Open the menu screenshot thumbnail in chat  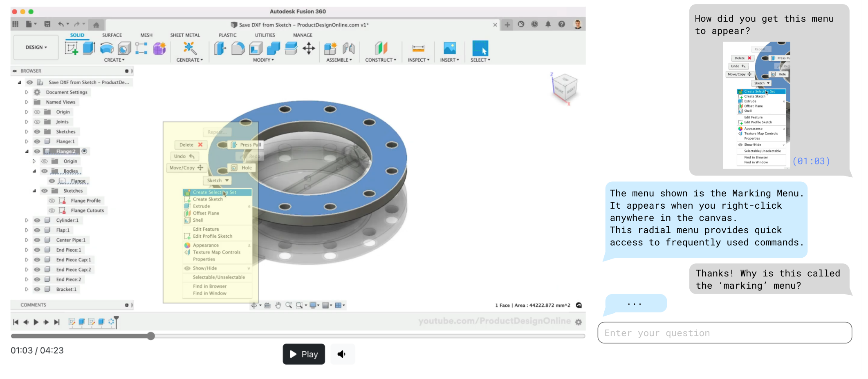point(756,105)
